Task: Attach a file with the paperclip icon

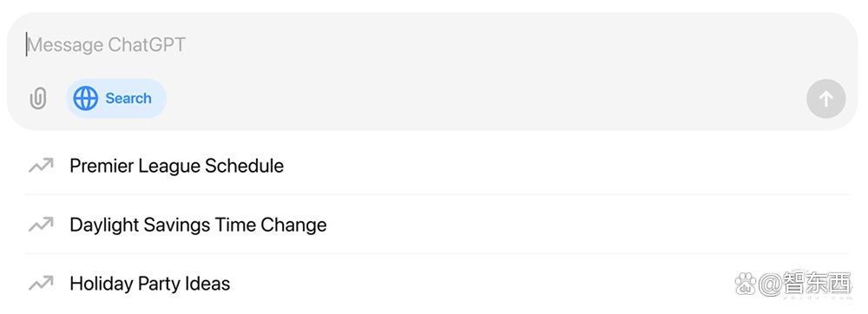Action: coord(37,99)
